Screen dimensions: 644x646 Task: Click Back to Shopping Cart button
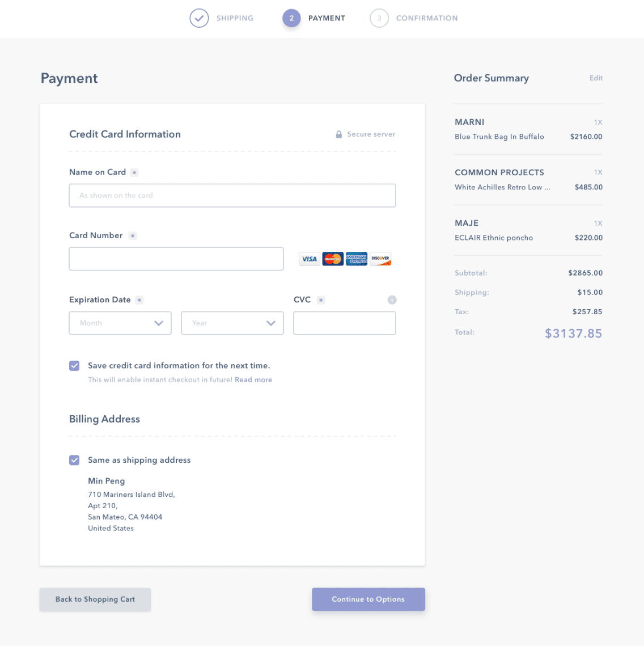coord(95,599)
